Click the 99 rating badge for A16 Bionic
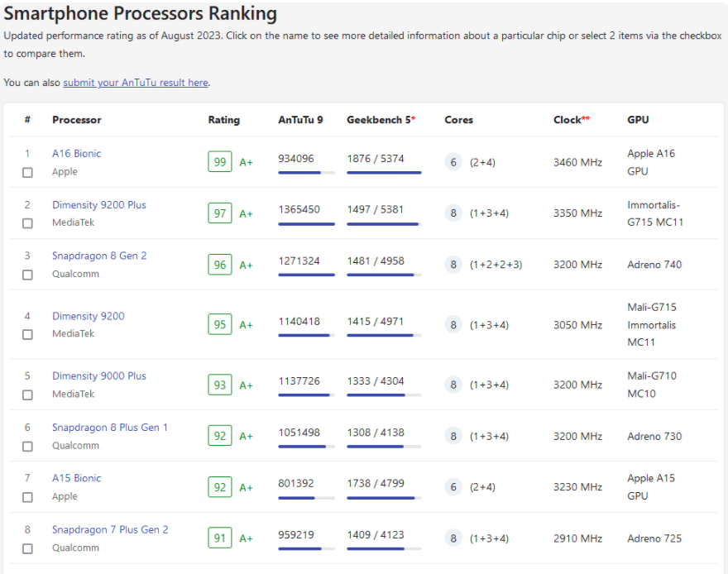 click(219, 162)
